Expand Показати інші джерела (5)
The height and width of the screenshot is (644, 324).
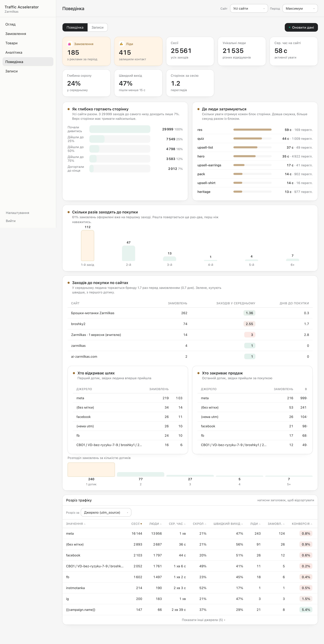click(203, 620)
